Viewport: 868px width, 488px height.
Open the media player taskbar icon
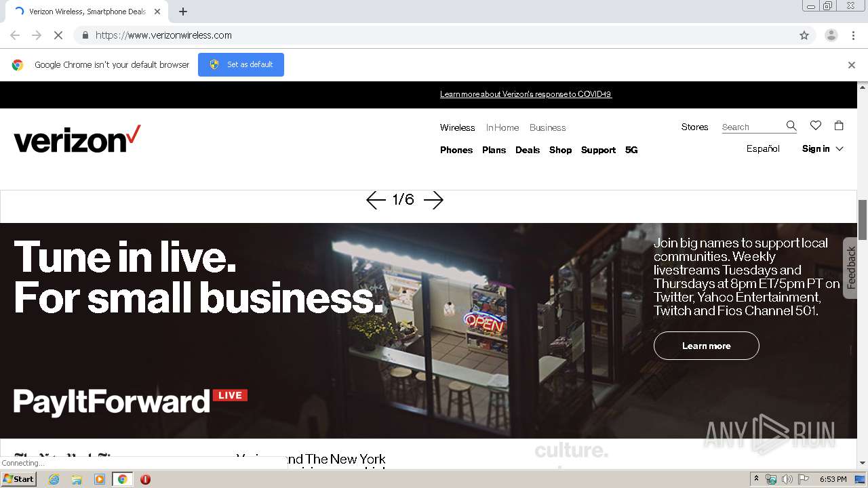pyautogui.click(x=99, y=479)
